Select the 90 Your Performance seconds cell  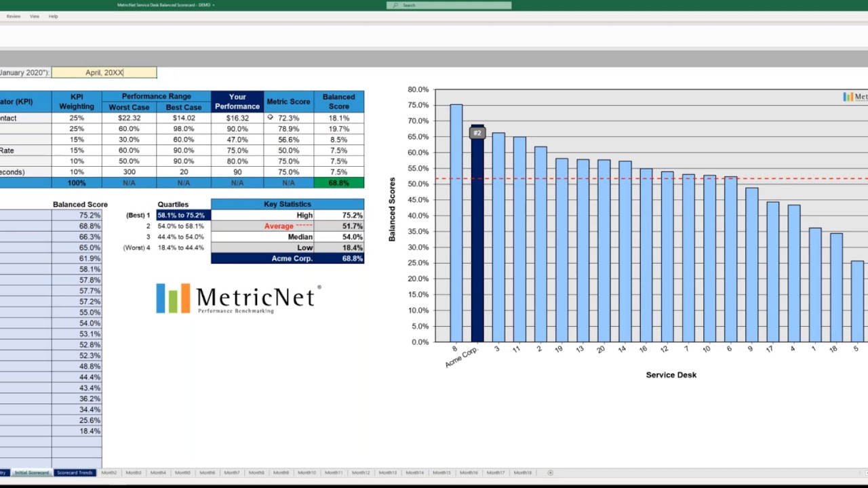click(237, 172)
